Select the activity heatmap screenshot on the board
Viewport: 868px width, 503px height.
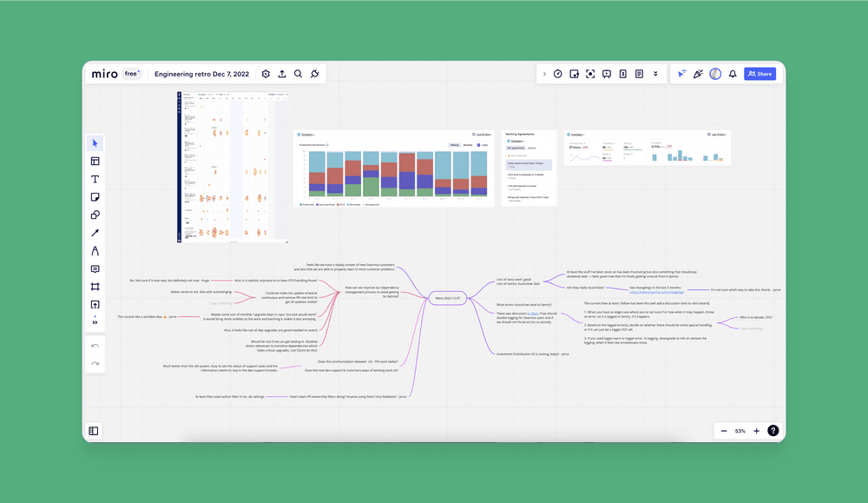coord(233,168)
